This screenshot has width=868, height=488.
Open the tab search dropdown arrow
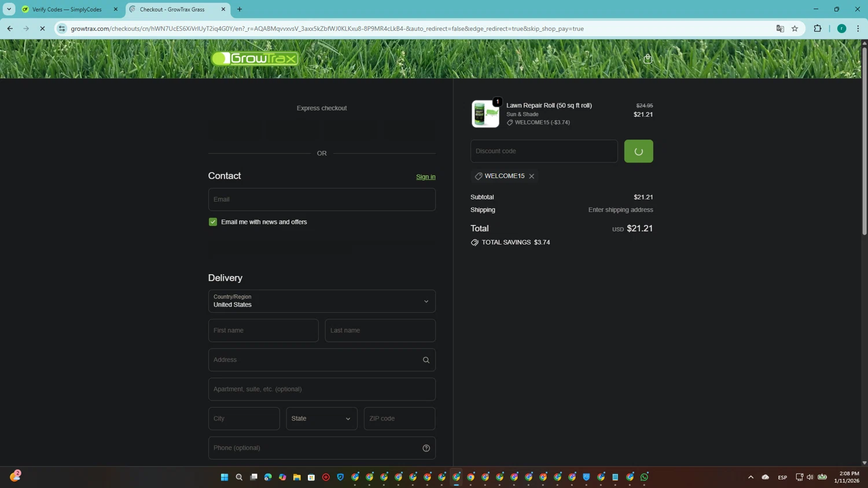coord(9,9)
